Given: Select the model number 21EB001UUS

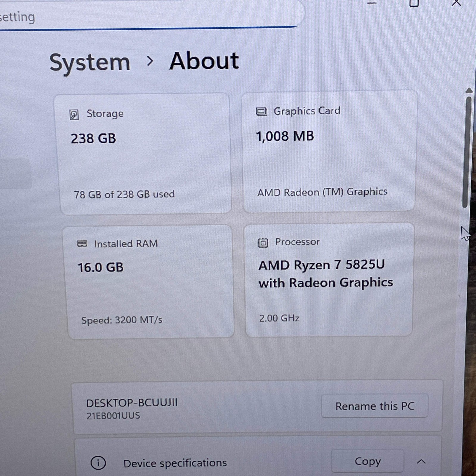Looking at the screenshot, I should (x=113, y=416).
